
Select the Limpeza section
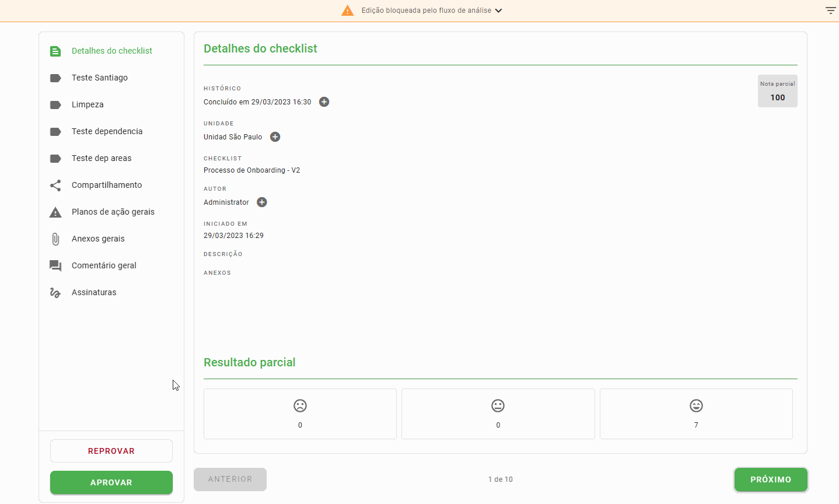pos(111,104)
